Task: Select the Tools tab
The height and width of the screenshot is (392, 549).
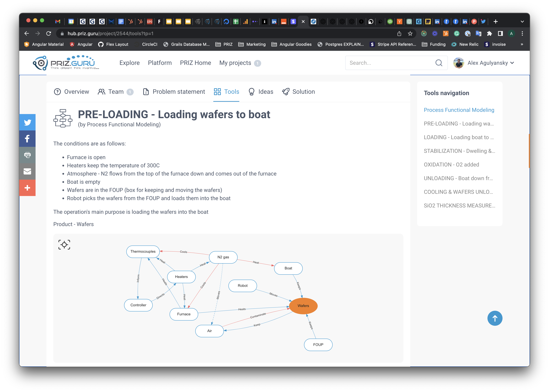Action: pos(226,92)
